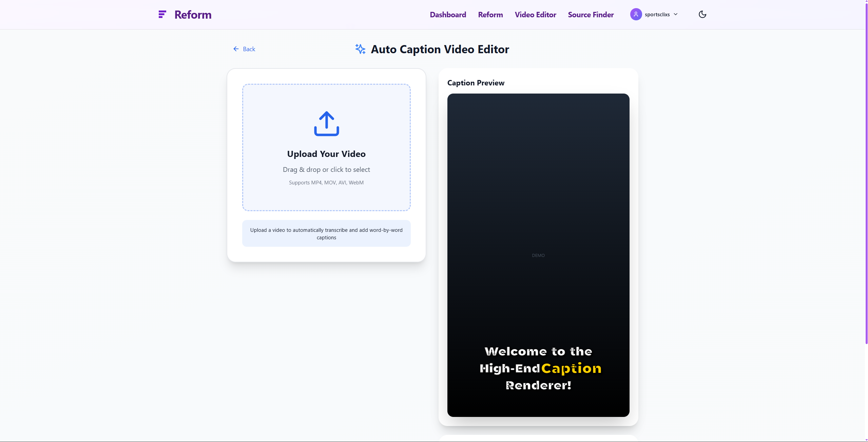Click the auto-transcribe info banner
Viewport: 868px width, 442px height.
pyautogui.click(x=326, y=234)
